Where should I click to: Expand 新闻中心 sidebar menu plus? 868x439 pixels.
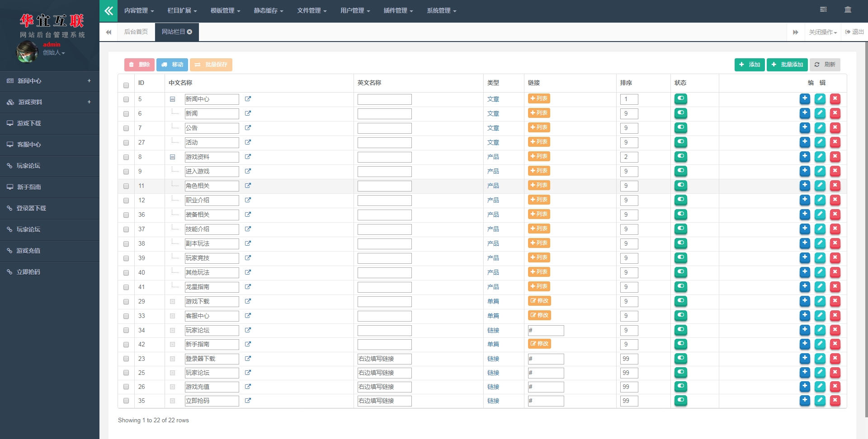[89, 81]
